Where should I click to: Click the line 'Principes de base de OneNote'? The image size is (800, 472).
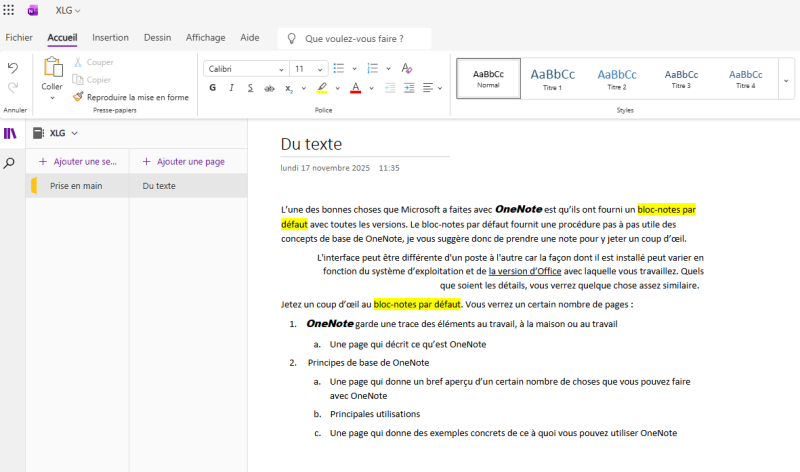pyautogui.click(x=368, y=363)
